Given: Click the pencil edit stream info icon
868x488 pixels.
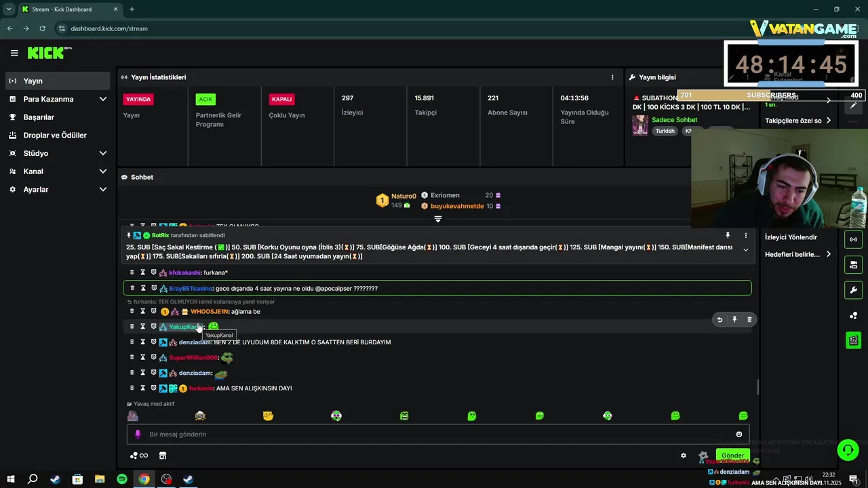Looking at the screenshot, I should (x=853, y=105).
